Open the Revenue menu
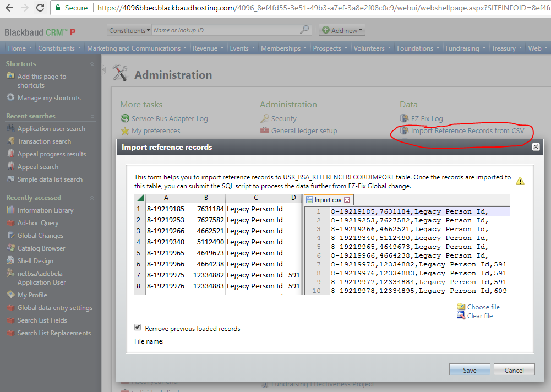 [208, 48]
